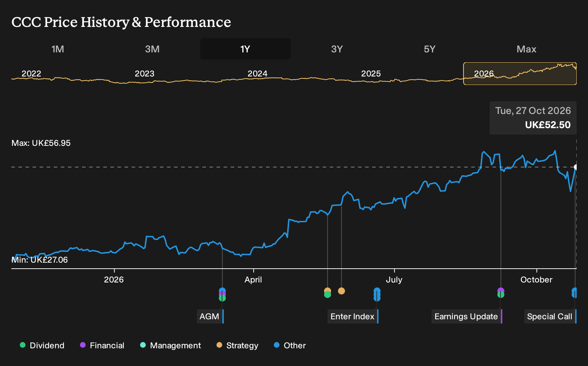Show the Max range tab
The image size is (588, 366).
pos(526,49)
